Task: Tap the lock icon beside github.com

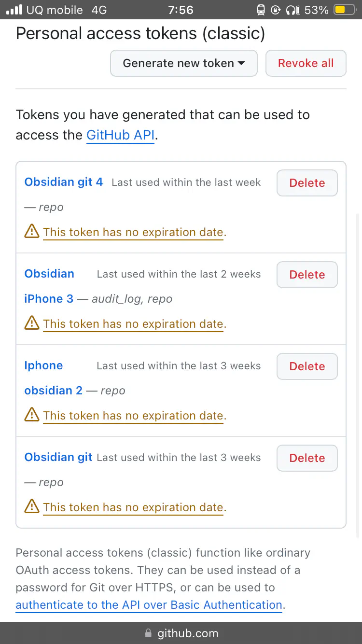Action: tap(148, 633)
